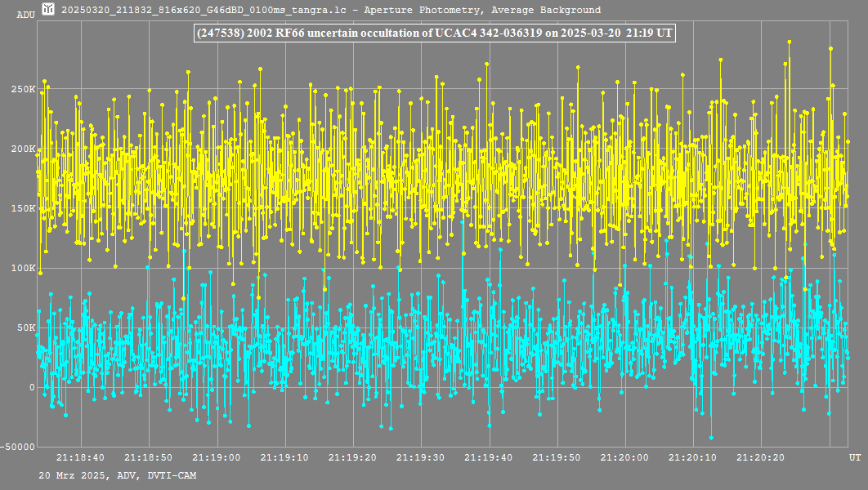868x490 pixels.
Task: Click the ADU axis unit label
Action: pyautogui.click(x=25, y=15)
